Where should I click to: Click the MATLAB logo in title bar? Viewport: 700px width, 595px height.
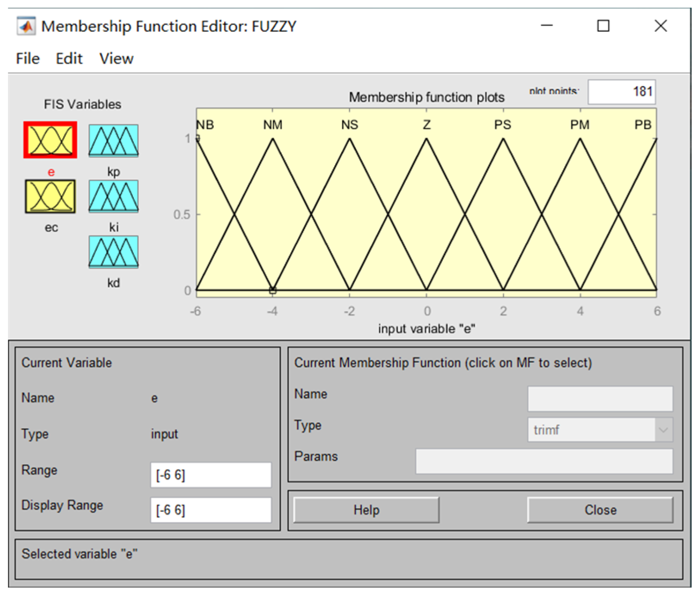point(26,26)
